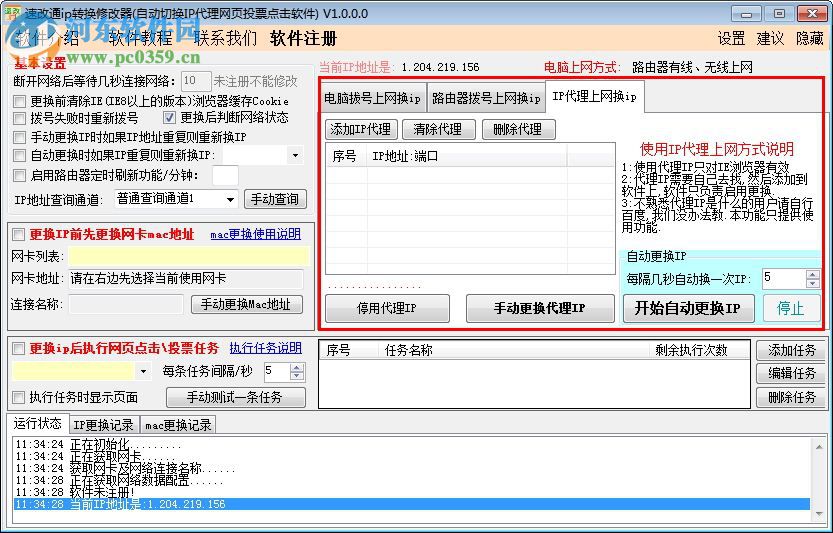Click 手动更换Mac地址 button
The width and height of the screenshot is (833, 533).
(246, 304)
